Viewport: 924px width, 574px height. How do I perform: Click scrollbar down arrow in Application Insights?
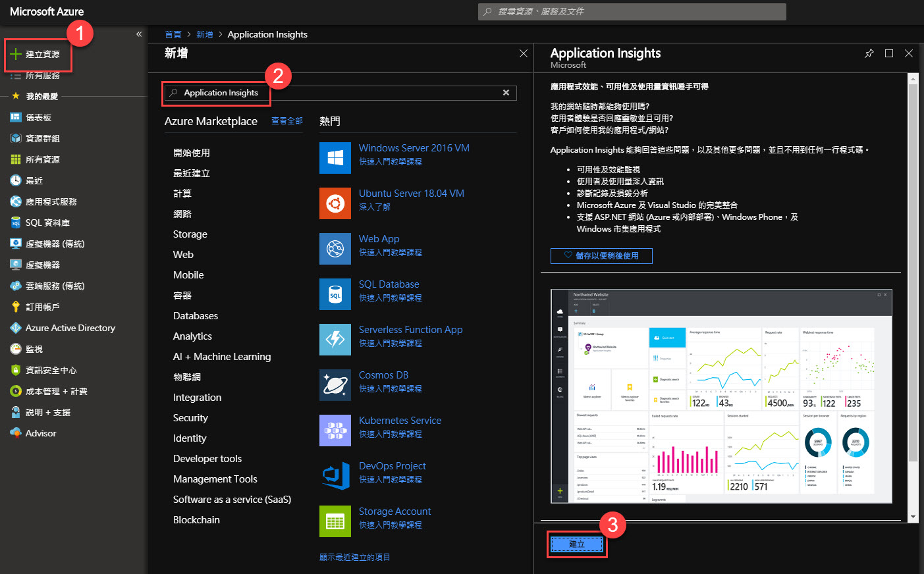click(x=913, y=517)
